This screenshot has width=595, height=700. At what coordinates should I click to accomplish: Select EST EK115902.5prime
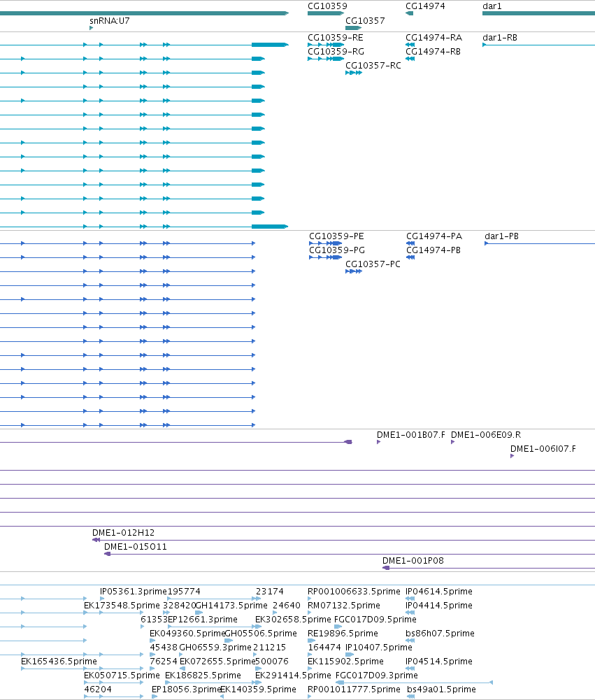click(x=345, y=662)
